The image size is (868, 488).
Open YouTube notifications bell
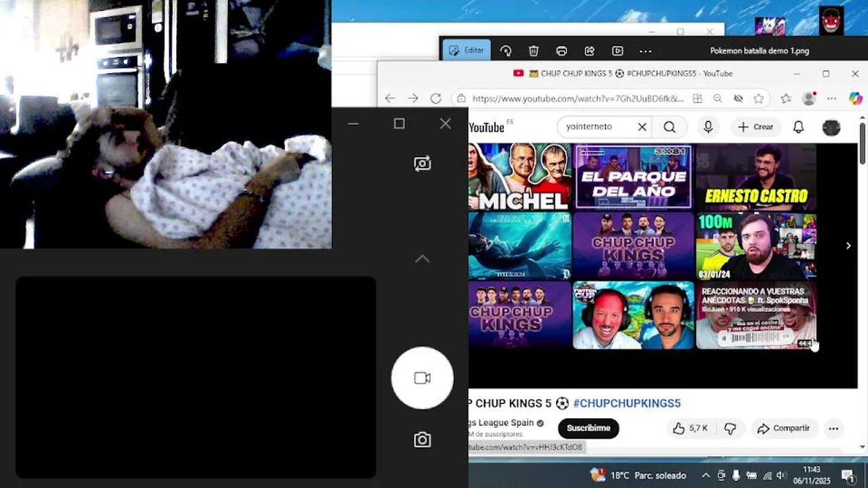pyautogui.click(x=799, y=127)
